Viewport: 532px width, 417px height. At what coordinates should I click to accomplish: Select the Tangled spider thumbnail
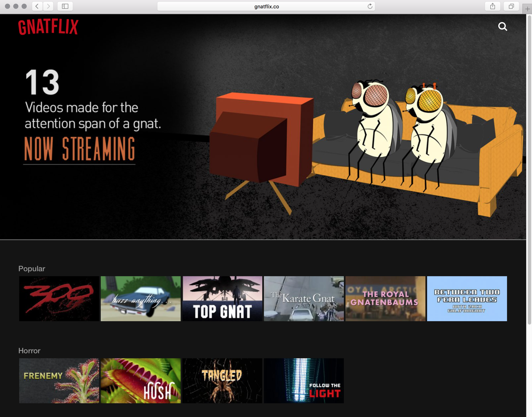[222, 380]
